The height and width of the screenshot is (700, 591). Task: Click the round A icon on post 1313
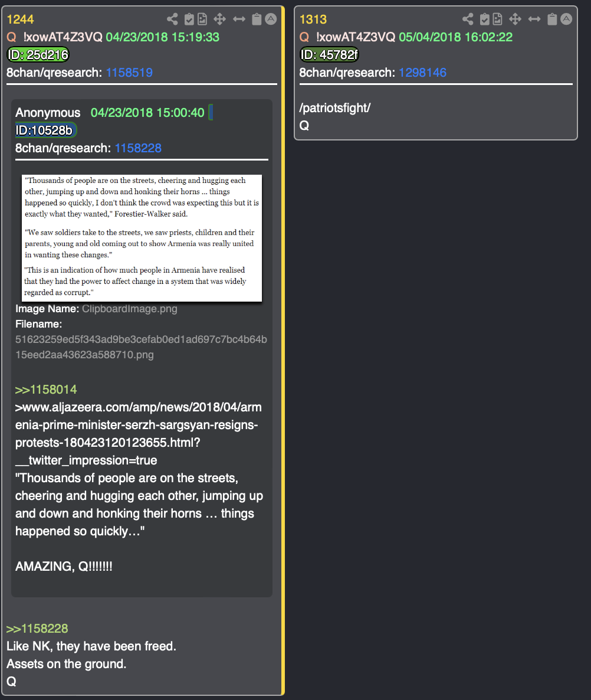(566, 19)
